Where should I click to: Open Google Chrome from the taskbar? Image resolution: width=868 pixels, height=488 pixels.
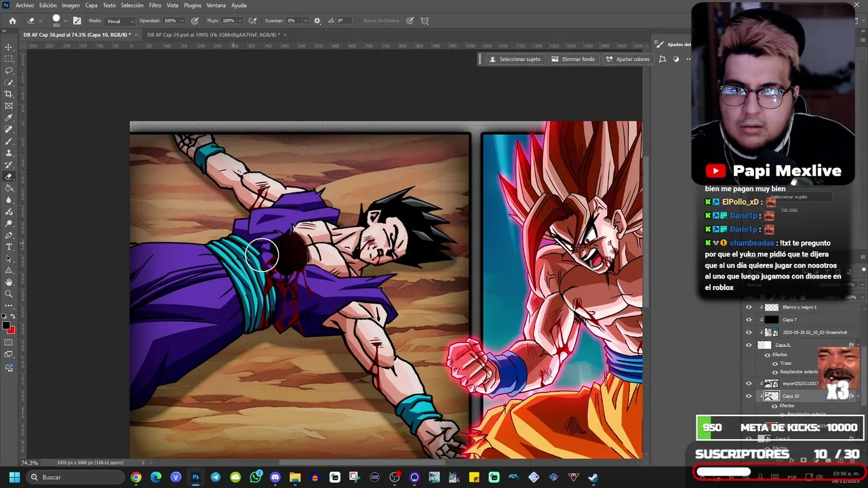point(136,477)
